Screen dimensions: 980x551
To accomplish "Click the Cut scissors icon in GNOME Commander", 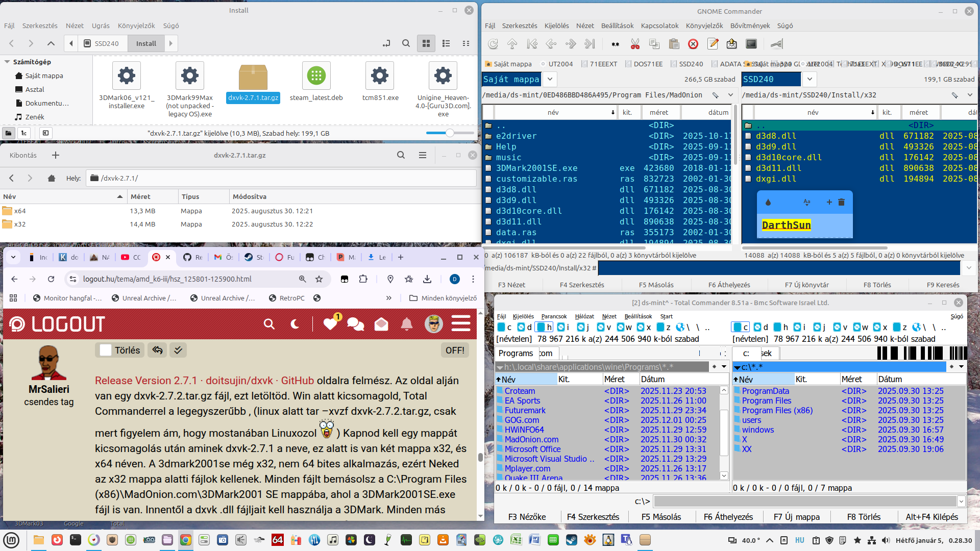I will click(635, 44).
